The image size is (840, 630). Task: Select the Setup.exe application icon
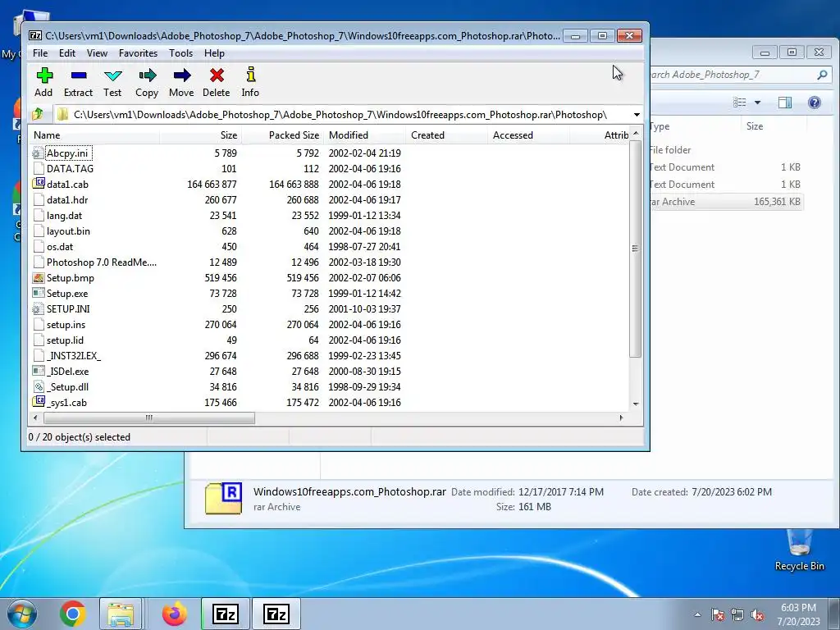pos(38,293)
